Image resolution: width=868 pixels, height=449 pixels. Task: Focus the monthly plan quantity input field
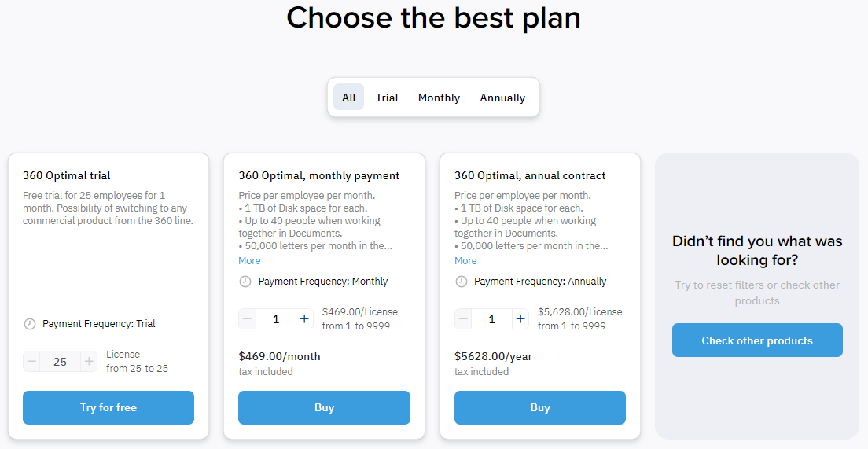click(x=276, y=319)
